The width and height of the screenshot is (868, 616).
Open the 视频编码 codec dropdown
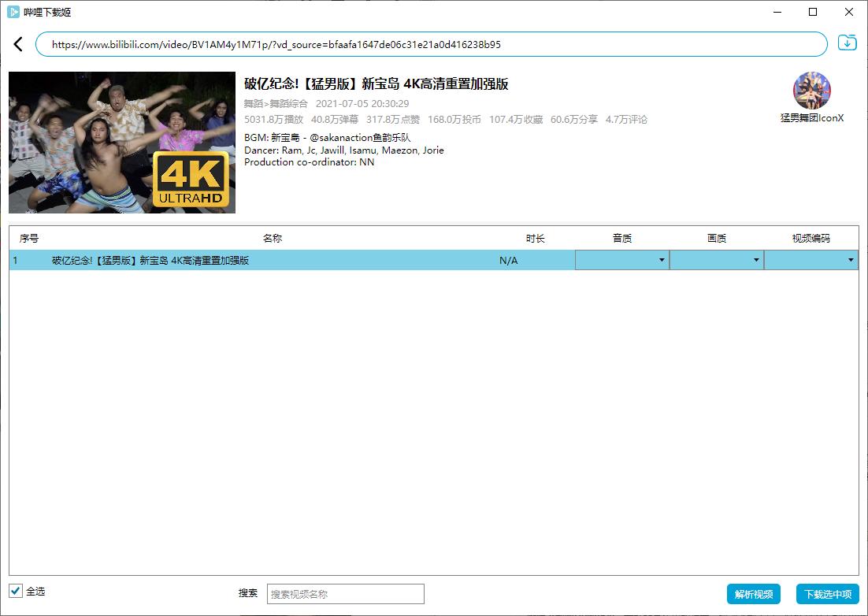coord(811,260)
